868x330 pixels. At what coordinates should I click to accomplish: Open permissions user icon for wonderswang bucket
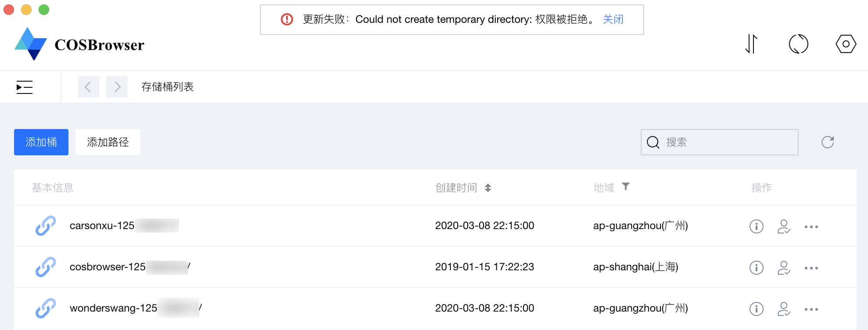(x=784, y=309)
